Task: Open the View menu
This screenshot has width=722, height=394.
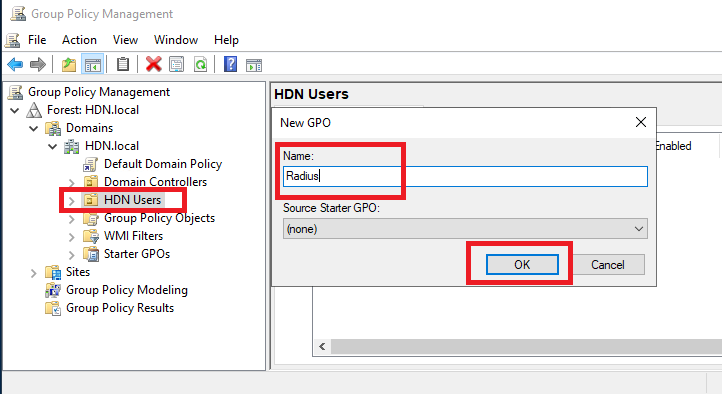Action: [125, 40]
